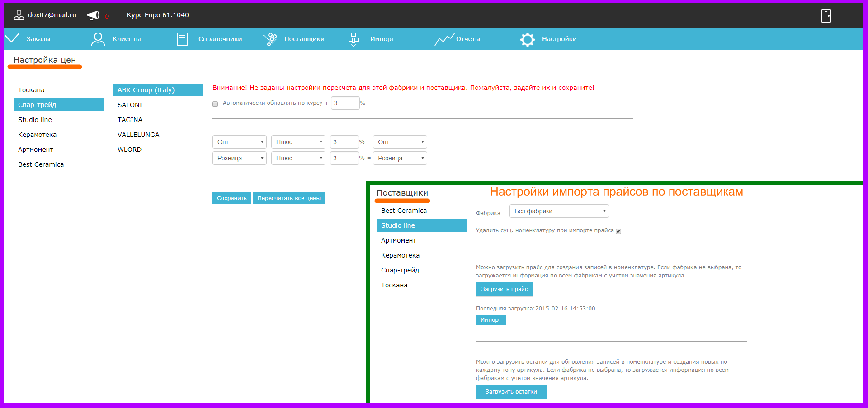Click the Заказы checkmark icon

12,38
